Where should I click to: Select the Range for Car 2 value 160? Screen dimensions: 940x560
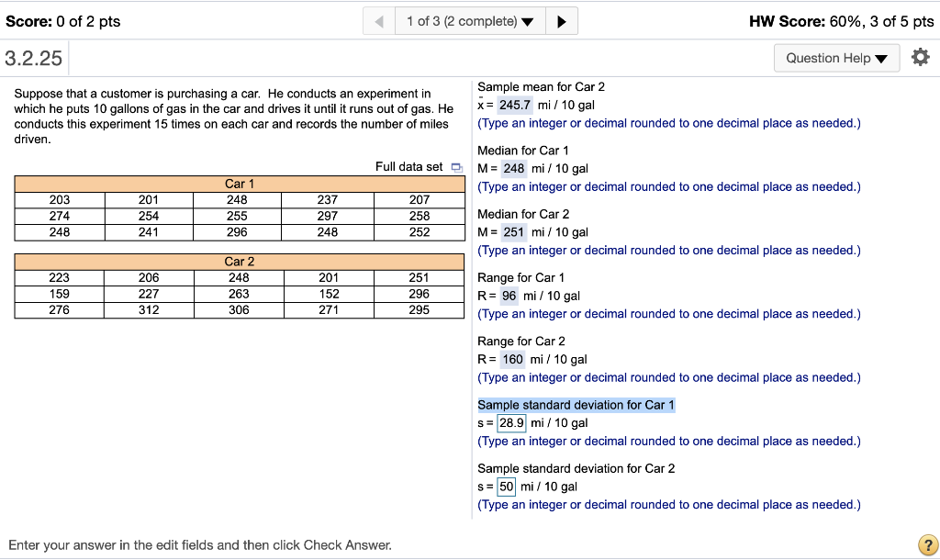pyautogui.click(x=512, y=359)
